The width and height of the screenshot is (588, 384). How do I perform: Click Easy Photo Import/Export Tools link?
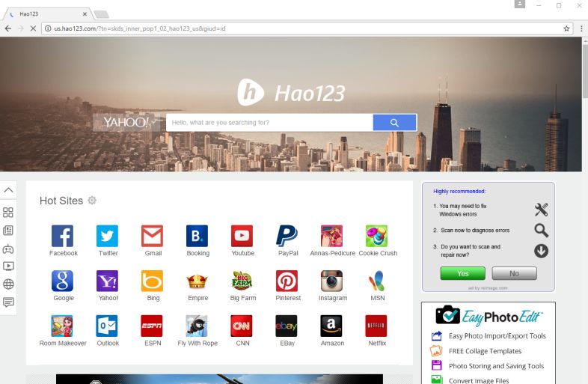point(497,336)
